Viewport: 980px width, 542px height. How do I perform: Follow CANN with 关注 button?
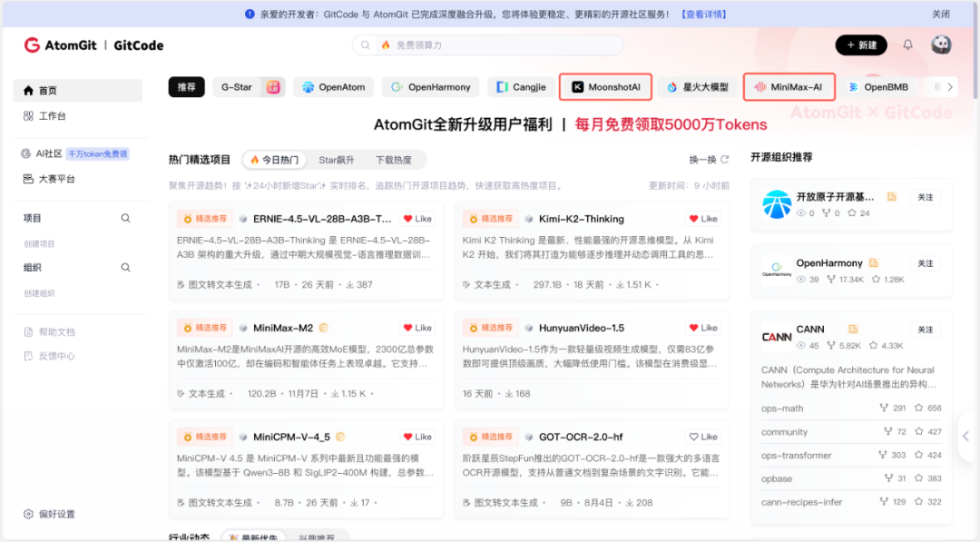[925, 330]
